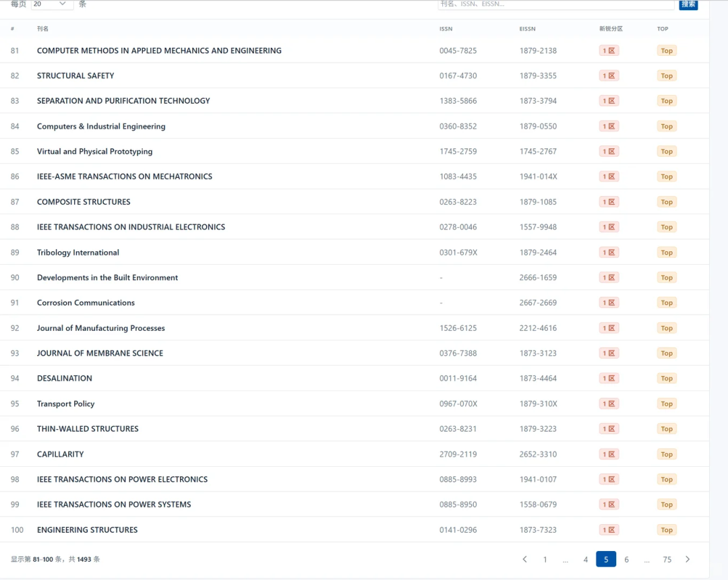Screen dimensions: 728x580
Task: Click ISSN 1383-5866 cell
Action: [x=458, y=100]
